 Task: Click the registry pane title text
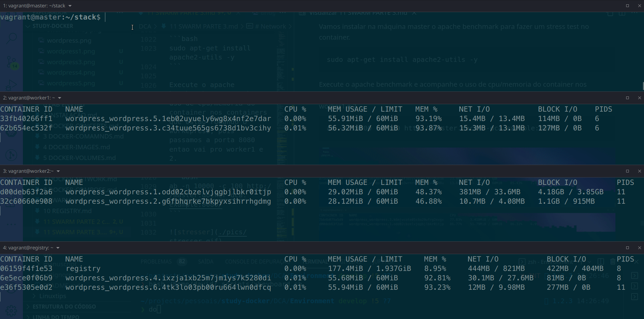[28, 248]
